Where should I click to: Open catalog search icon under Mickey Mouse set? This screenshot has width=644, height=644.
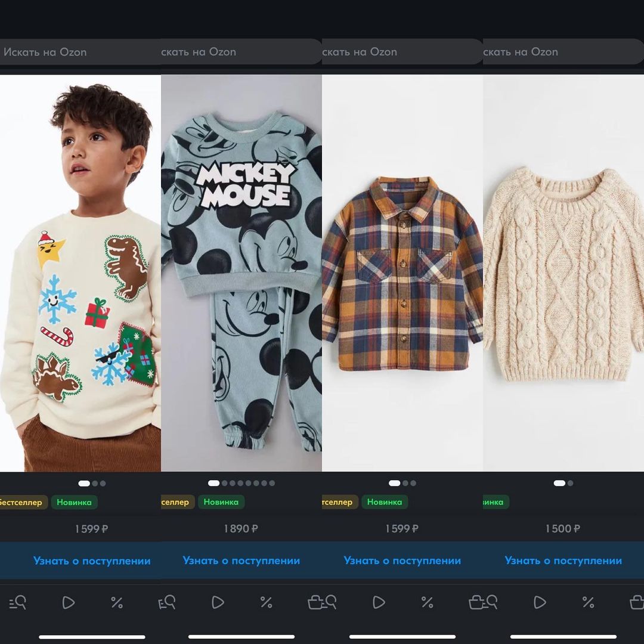click(x=167, y=602)
